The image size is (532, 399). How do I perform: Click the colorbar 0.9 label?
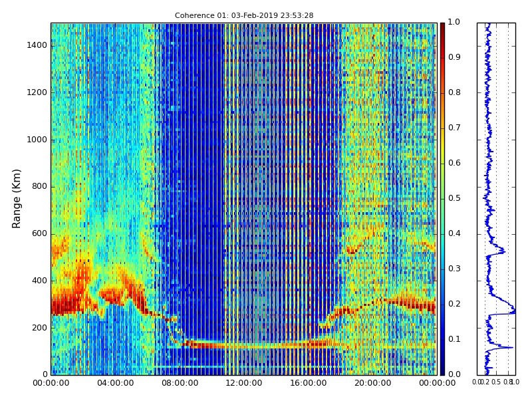[454, 57]
